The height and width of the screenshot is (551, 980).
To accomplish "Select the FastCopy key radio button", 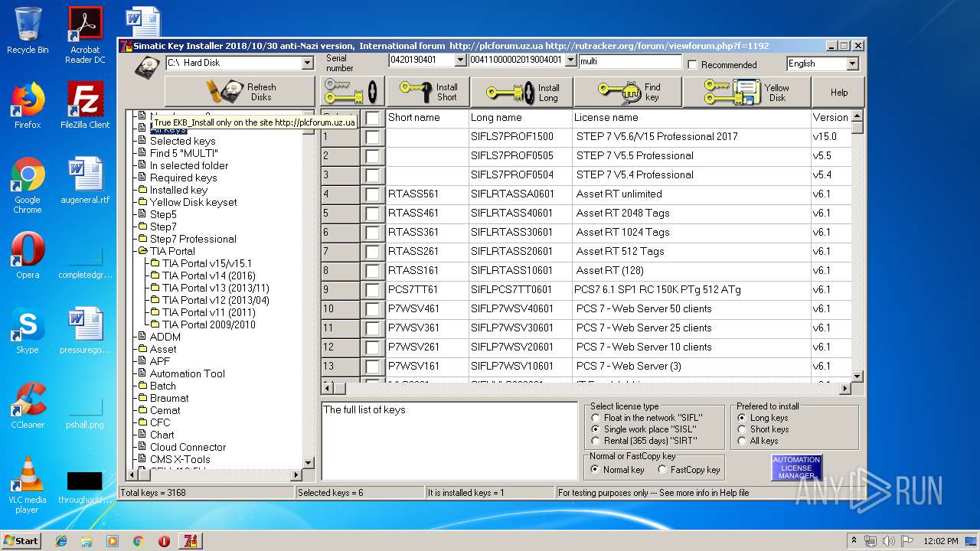I will [x=662, y=470].
